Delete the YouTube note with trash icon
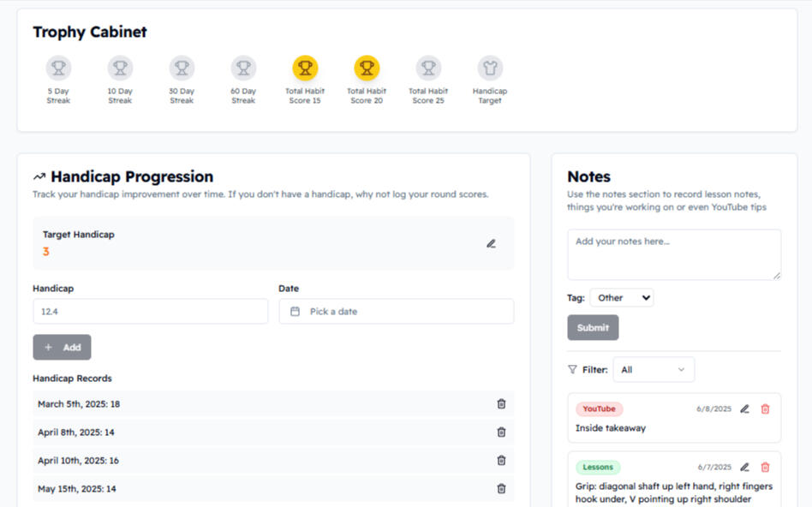Viewport: 812px width, 507px height. pos(765,409)
